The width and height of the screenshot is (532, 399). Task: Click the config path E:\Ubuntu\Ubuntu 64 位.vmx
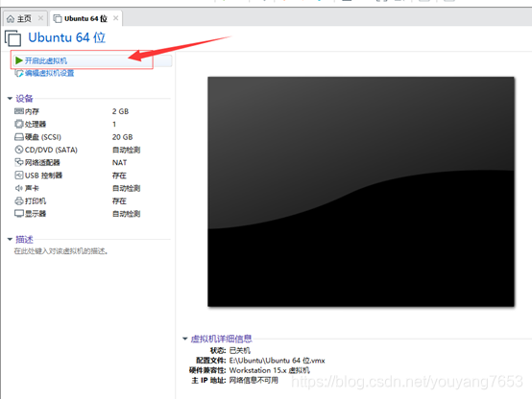277,361
